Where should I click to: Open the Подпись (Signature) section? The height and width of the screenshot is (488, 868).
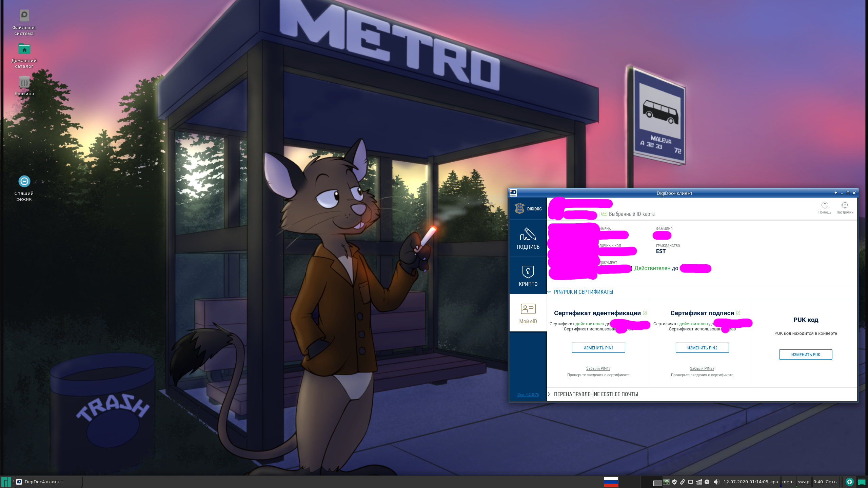click(x=528, y=238)
